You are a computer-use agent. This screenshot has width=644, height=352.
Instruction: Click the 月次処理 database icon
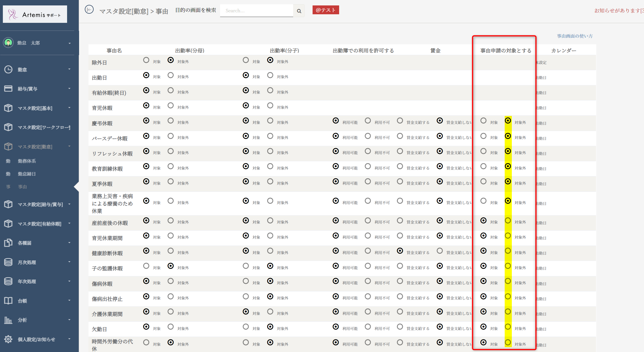tap(8, 262)
